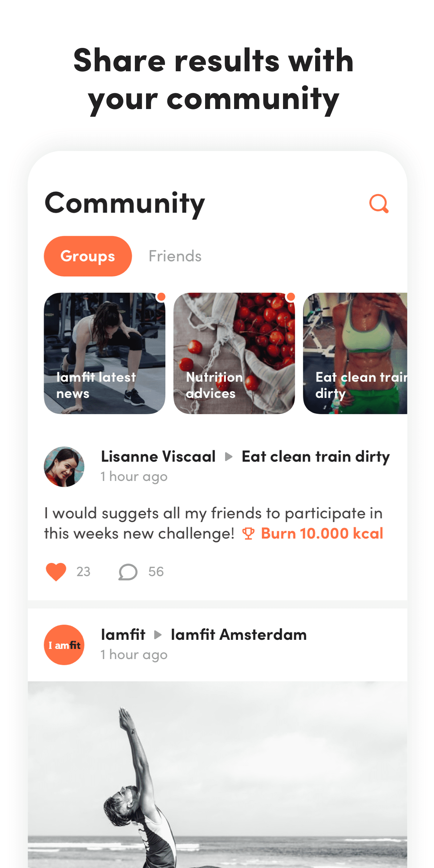This screenshot has width=434, height=868.
Task: Like Lisanne's post with the heart icon
Action: click(x=56, y=572)
